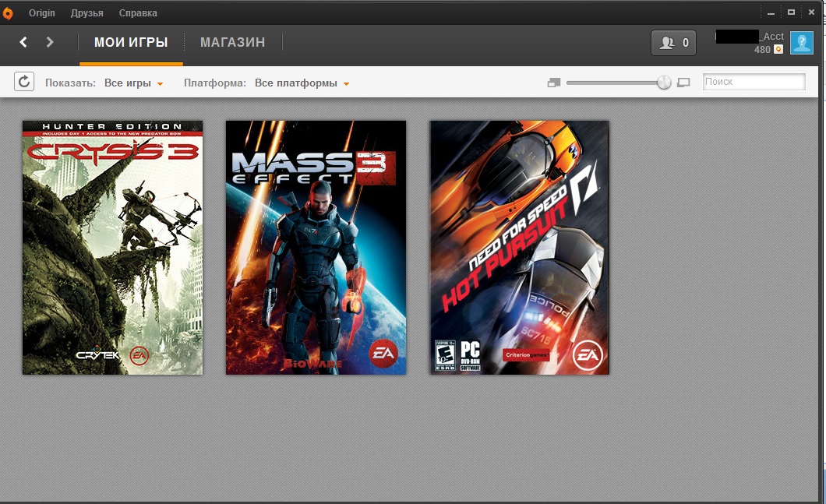Open the friends list counter button
The height and width of the screenshot is (504, 826).
(x=673, y=43)
